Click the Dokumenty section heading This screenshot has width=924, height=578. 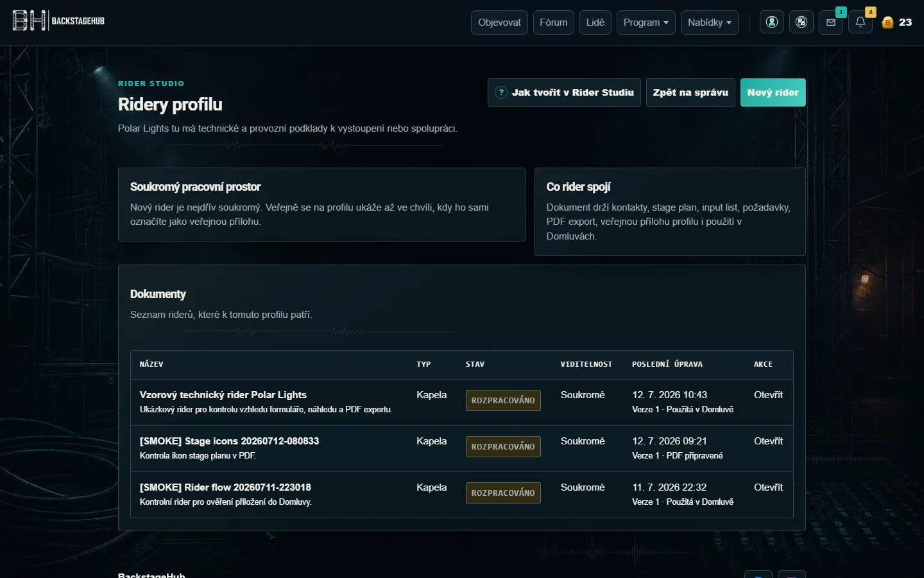(158, 294)
